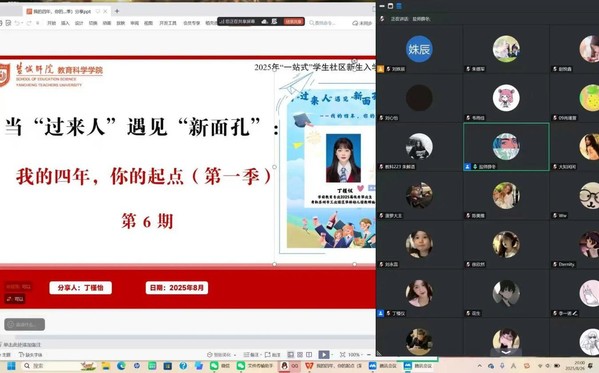Open a new tab with the plus button
This screenshot has height=373, width=599.
pos(117,11)
